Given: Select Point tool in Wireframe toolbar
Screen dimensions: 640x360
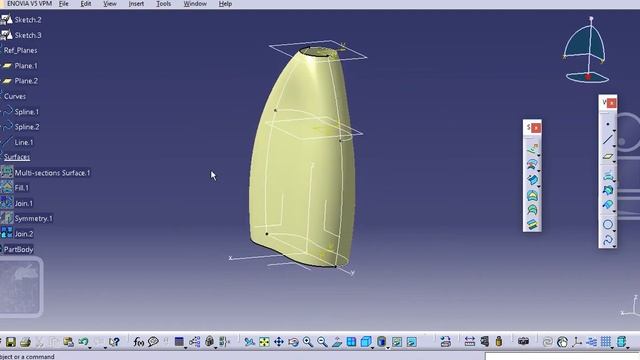Looking at the screenshot, I should pyautogui.click(x=608, y=124).
